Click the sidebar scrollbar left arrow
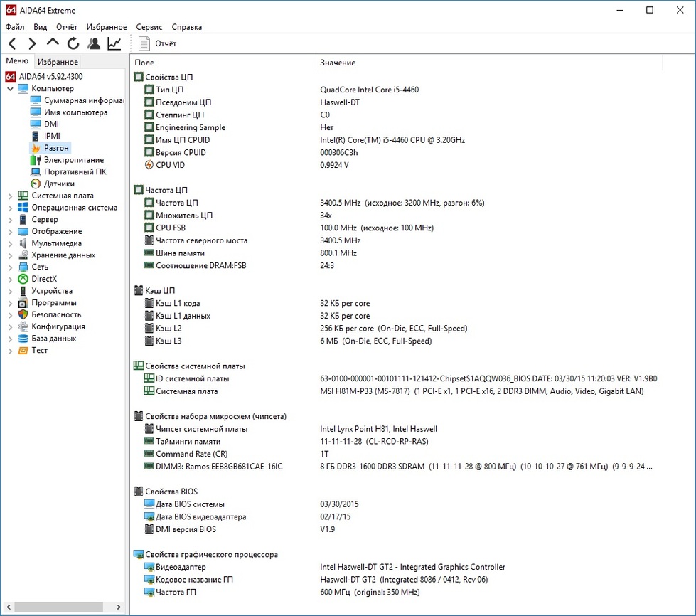 tap(9, 607)
